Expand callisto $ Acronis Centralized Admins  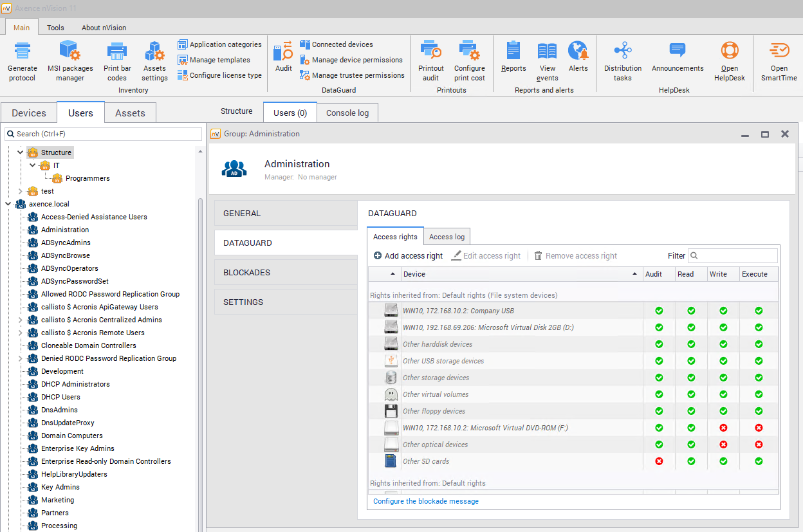[x=20, y=320]
